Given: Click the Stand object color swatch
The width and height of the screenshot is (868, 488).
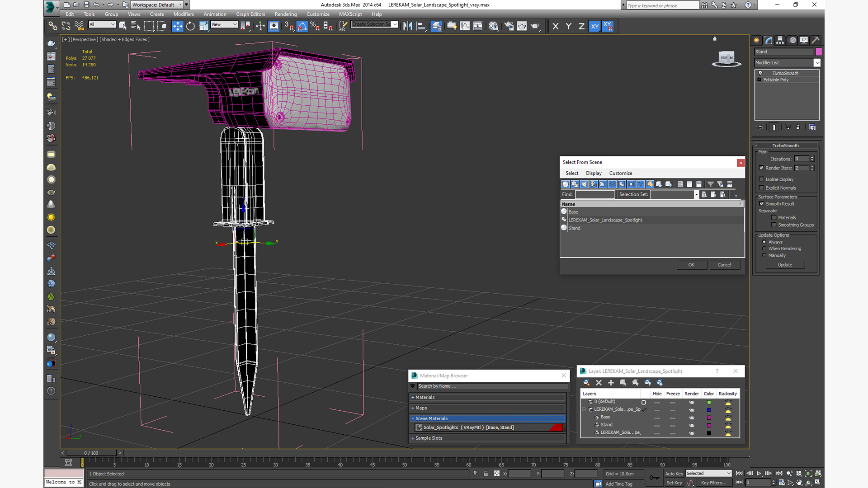Looking at the screenshot, I should click(818, 52).
